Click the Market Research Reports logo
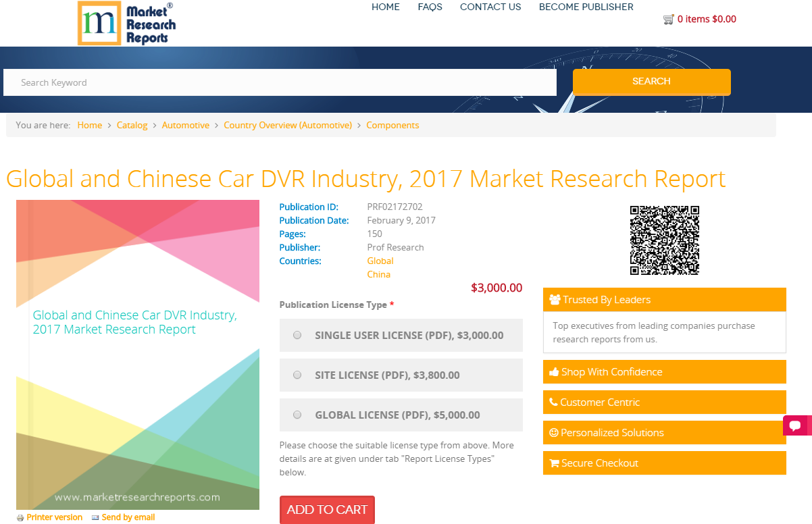This screenshot has height=524, width=812. 126,23
